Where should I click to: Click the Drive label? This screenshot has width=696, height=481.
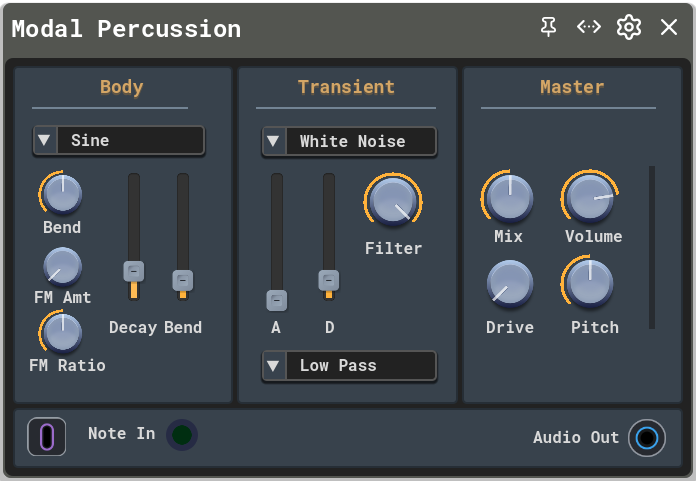pos(510,327)
